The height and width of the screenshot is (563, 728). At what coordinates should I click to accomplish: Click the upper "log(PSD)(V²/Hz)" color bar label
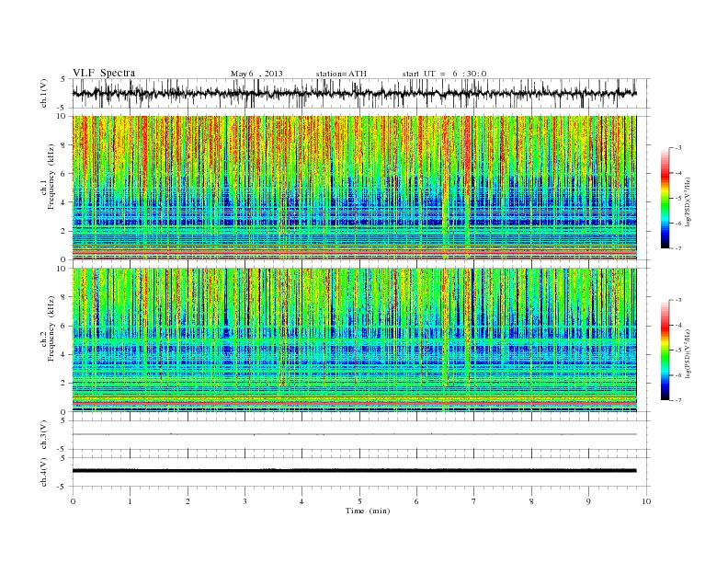click(688, 201)
